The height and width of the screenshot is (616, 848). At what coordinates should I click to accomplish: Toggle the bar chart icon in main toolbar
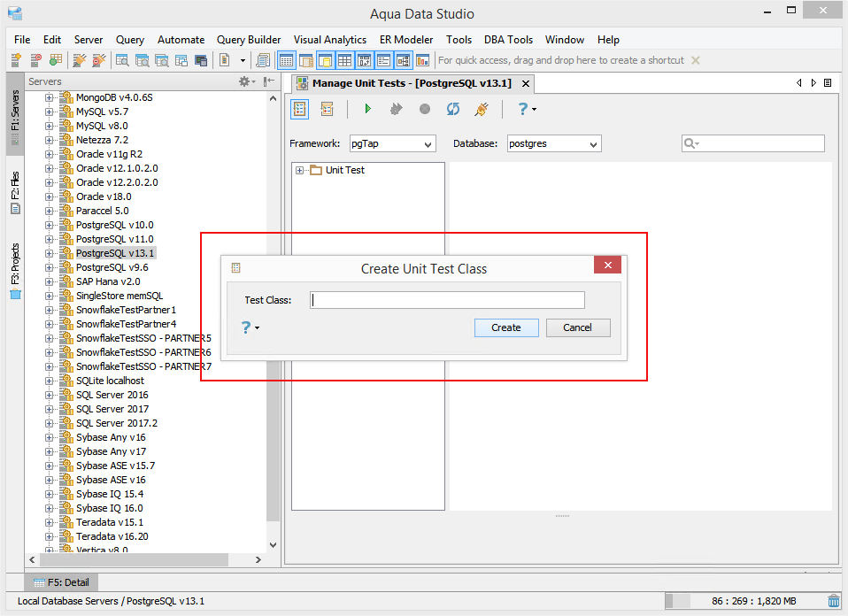tap(422, 60)
